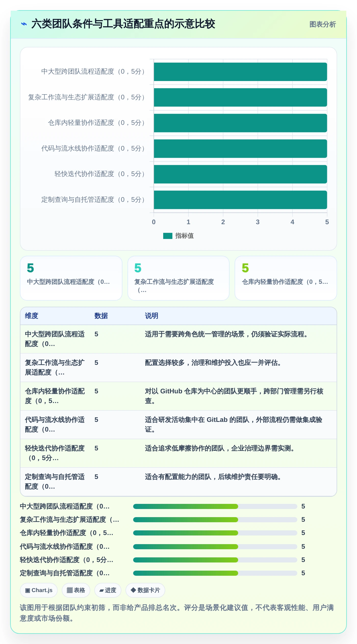
Task: Click the 数据 column header
Action: coord(101,316)
